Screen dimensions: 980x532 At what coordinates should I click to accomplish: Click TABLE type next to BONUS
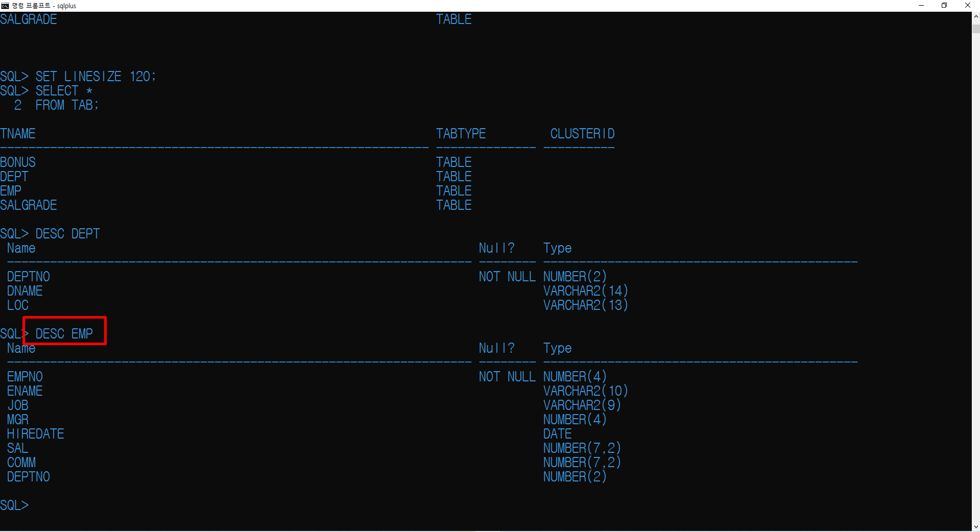[x=453, y=162]
